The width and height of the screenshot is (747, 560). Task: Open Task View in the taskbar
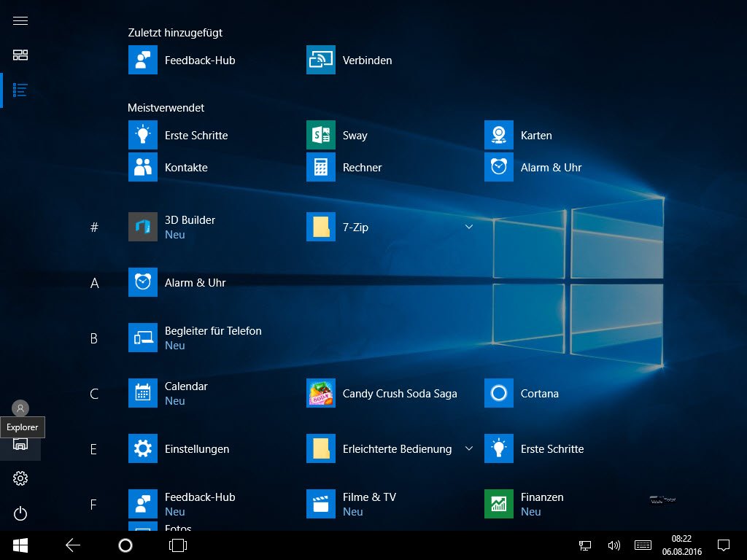178,545
